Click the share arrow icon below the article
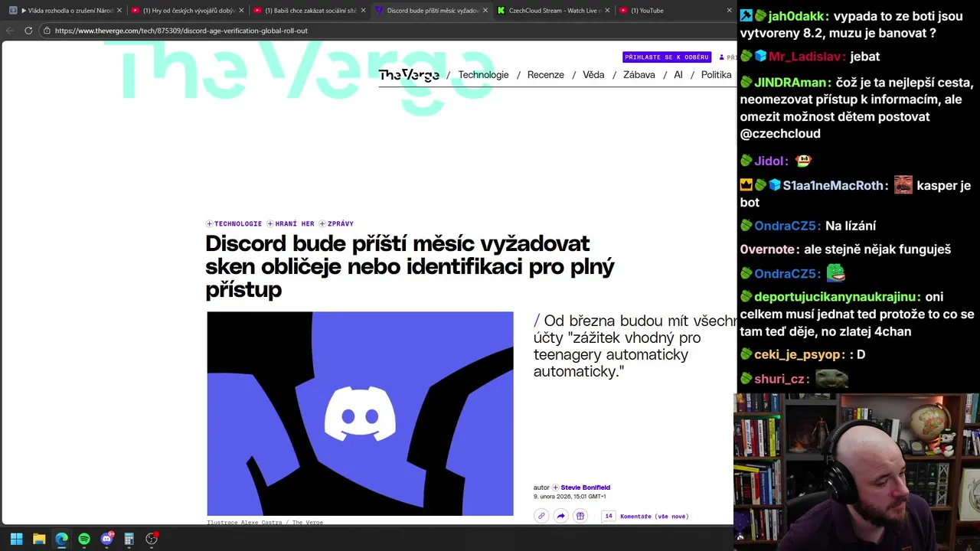Image resolution: width=980 pixels, height=551 pixels. [560, 516]
